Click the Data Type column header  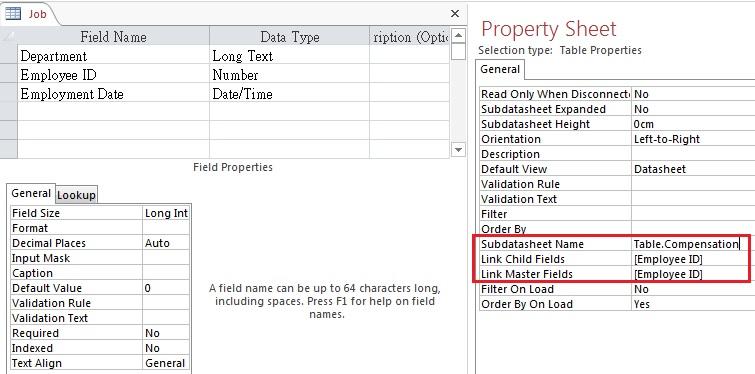[289, 37]
